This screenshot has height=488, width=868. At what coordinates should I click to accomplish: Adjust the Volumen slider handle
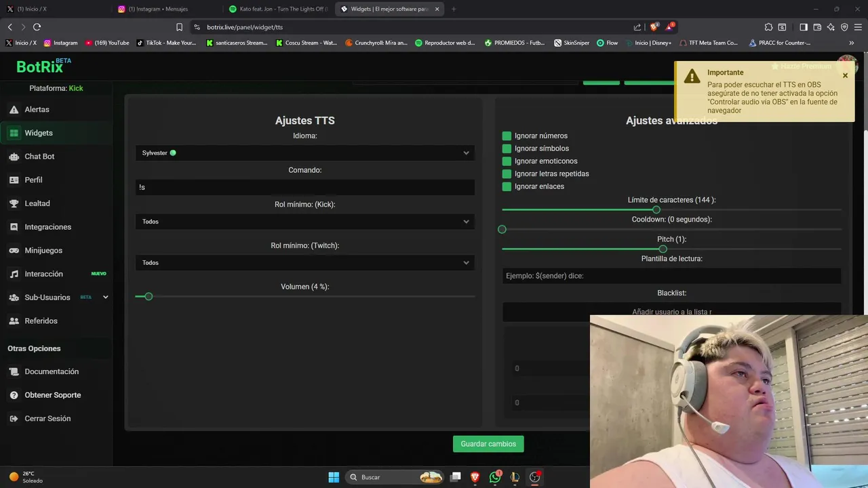point(149,296)
